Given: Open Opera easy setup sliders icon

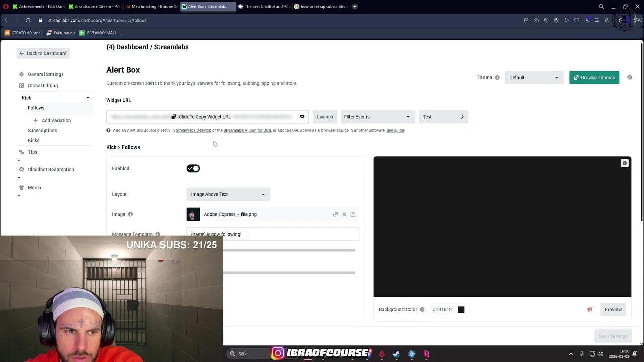Looking at the screenshot, I should click(x=597, y=20).
